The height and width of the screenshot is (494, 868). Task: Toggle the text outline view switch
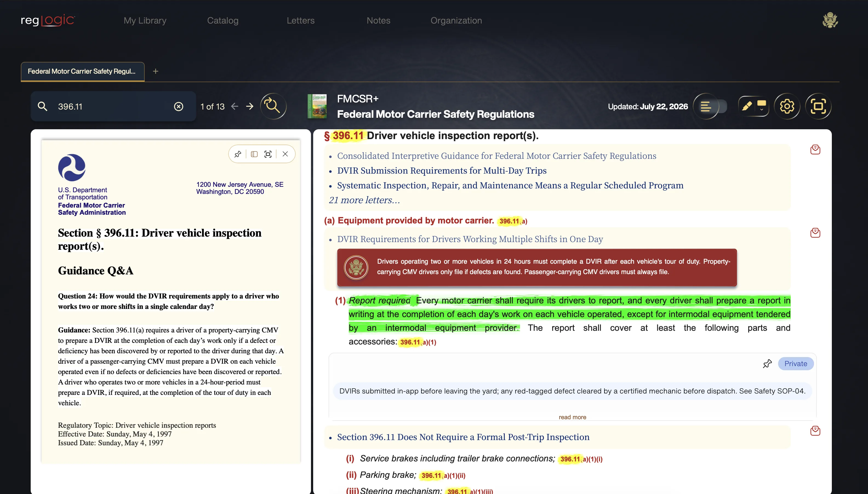coord(710,106)
